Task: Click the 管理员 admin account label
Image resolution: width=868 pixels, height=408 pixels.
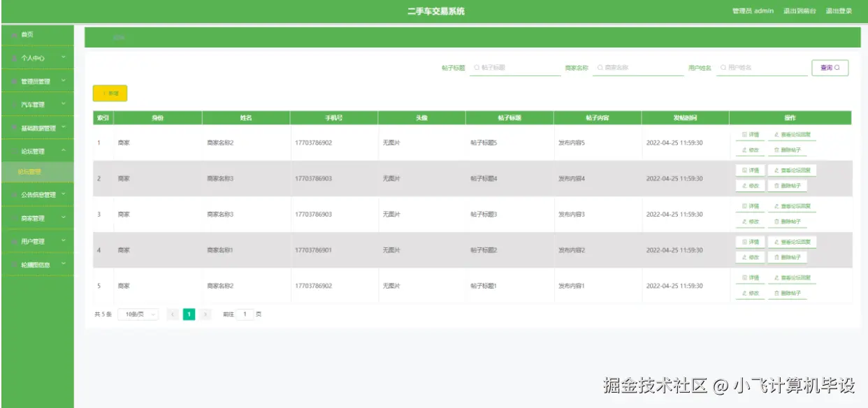Action: coord(753,11)
